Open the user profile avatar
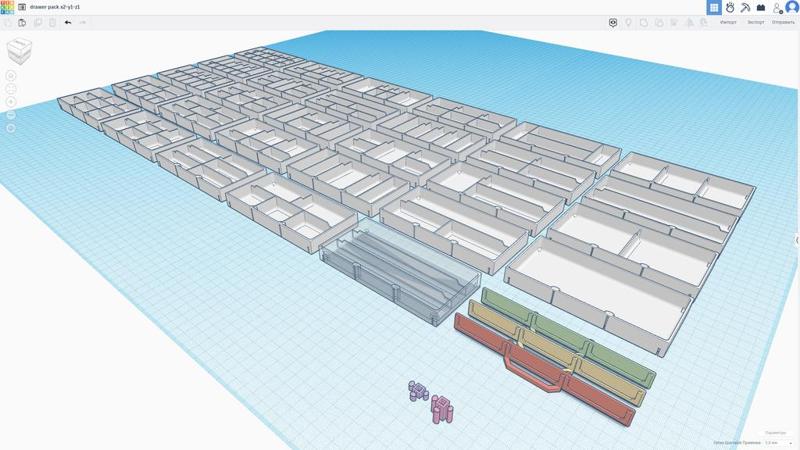Viewport: 800px width, 450px height. pyautogui.click(x=792, y=7)
